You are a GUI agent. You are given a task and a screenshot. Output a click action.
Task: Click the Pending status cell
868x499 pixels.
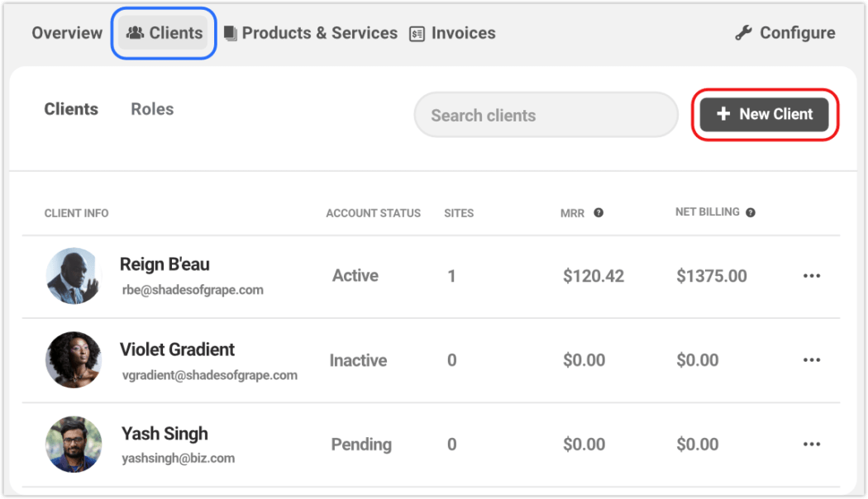tap(361, 444)
